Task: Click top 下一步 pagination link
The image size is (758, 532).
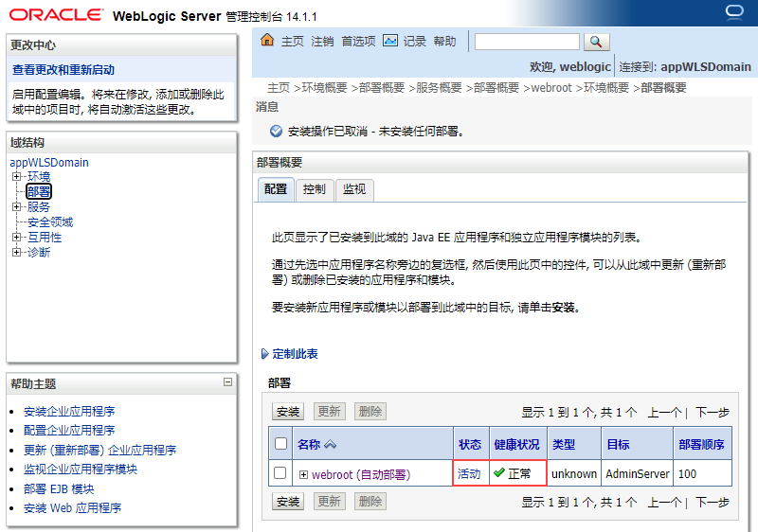Action: coord(713,413)
